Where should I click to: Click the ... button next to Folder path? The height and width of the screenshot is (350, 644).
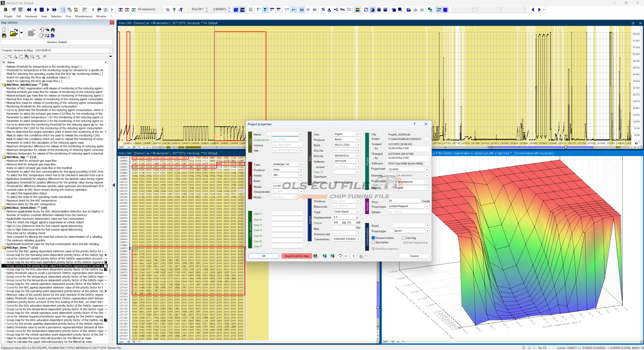click(x=427, y=139)
